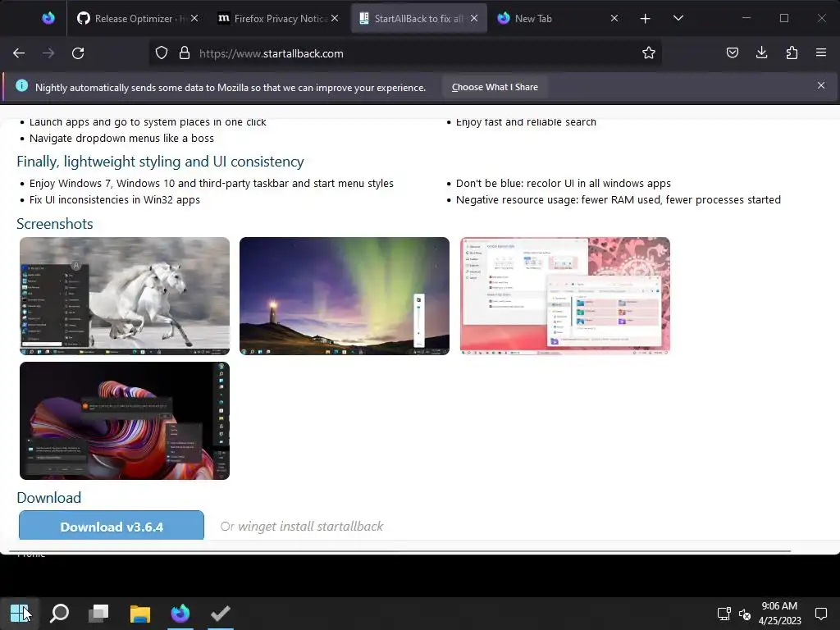Open the Extensions menu
Screen dimensions: 840x630
click(x=792, y=53)
